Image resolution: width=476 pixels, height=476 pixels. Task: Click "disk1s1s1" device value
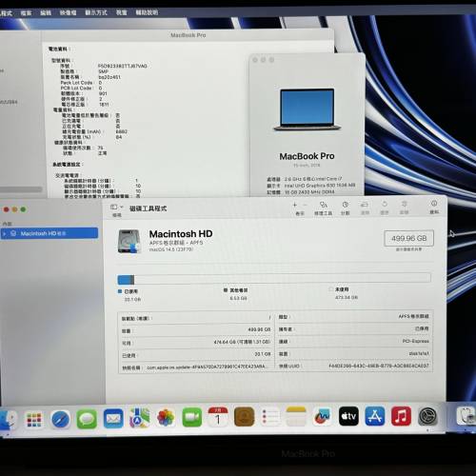click(419, 353)
